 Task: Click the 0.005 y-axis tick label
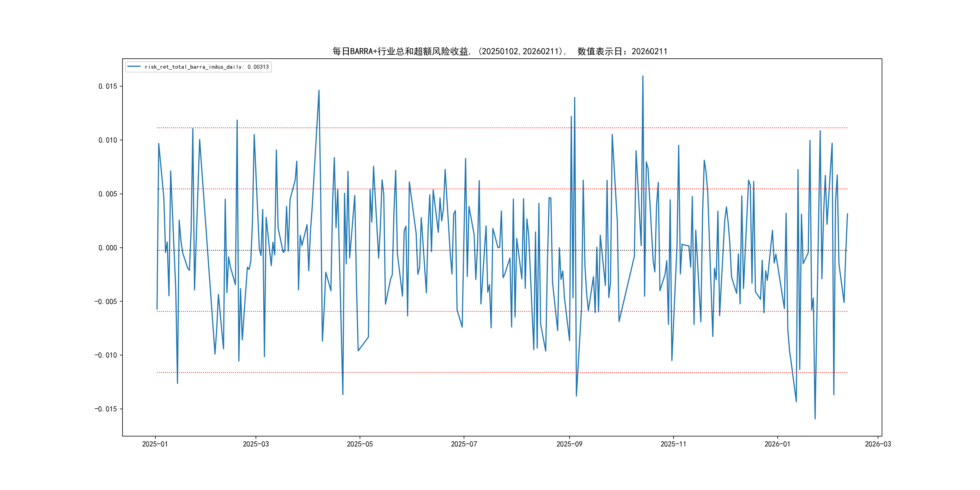coord(108,194)
